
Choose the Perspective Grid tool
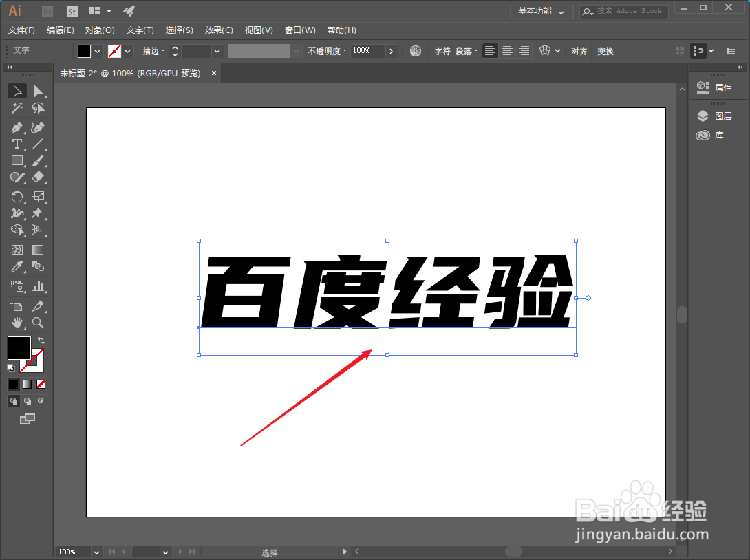coord(38,230)
